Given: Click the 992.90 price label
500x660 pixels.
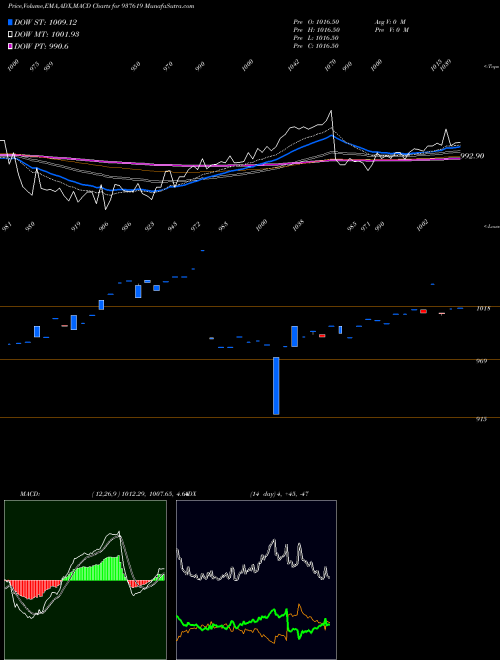Looking at the screenshot, I should coord(472,156).
